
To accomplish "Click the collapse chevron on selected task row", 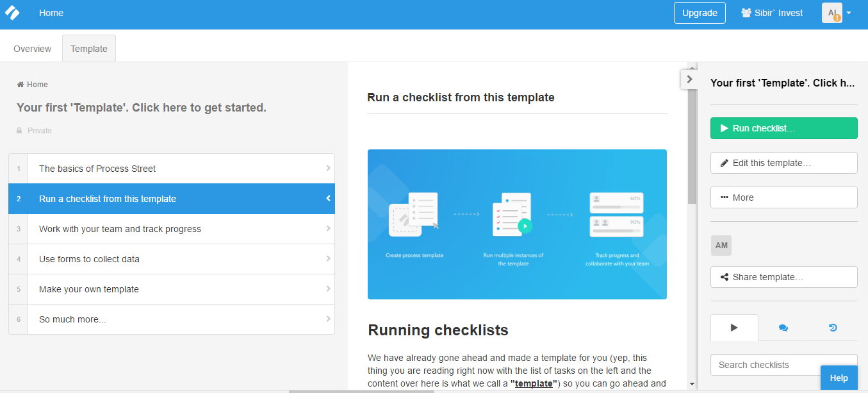I will [328, 199].
